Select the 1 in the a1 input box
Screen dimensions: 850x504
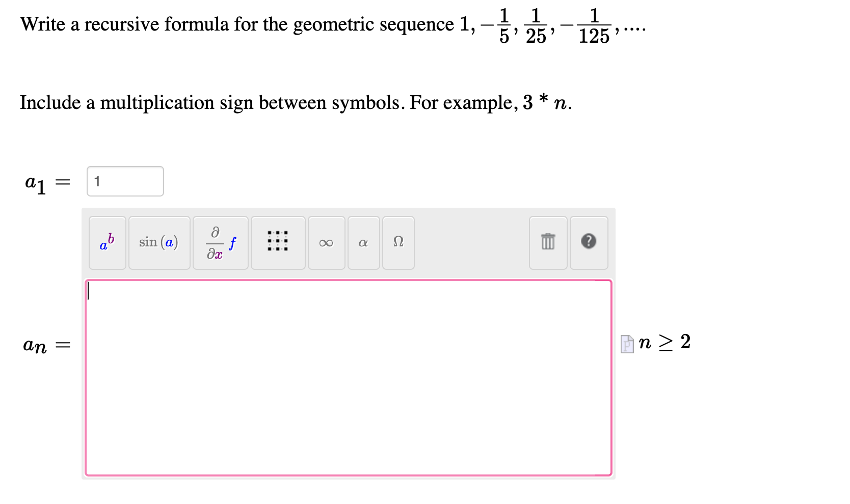[97, 181]
